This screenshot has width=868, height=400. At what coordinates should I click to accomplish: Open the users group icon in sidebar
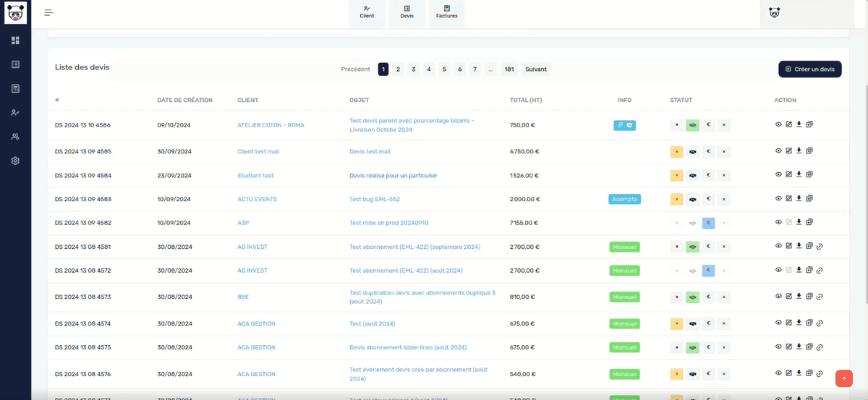[x=15, y=137]
